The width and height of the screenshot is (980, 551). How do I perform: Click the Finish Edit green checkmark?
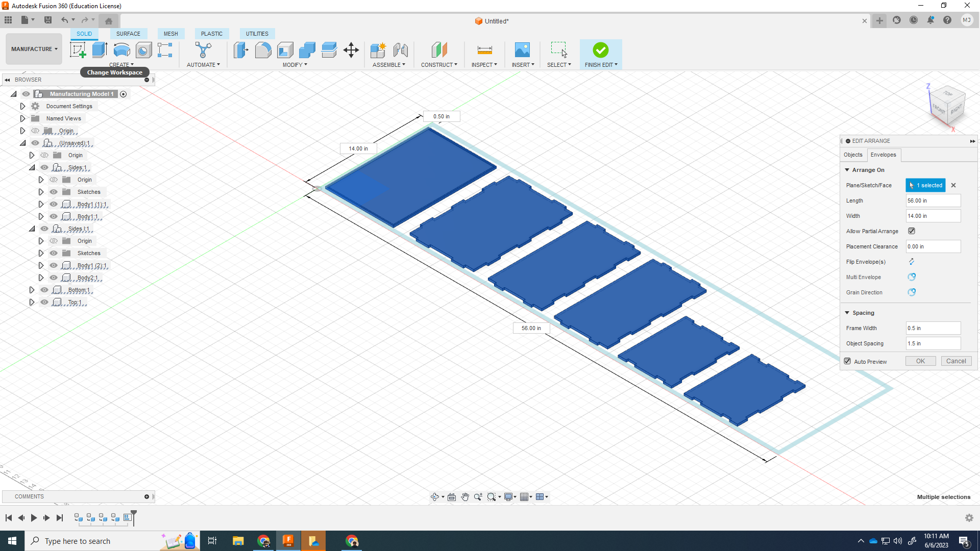(x=601, y=50)
